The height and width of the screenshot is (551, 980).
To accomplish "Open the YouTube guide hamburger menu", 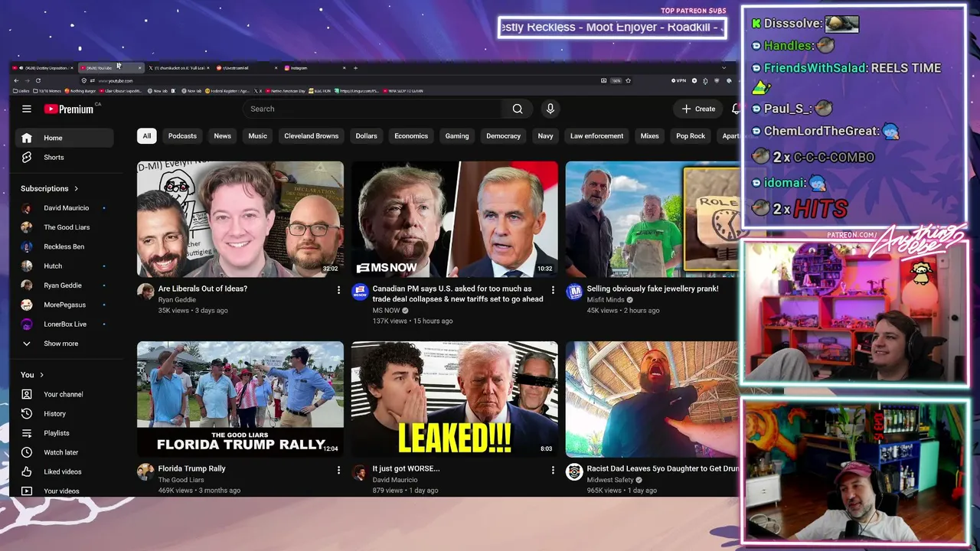I will tap(27, 109).
